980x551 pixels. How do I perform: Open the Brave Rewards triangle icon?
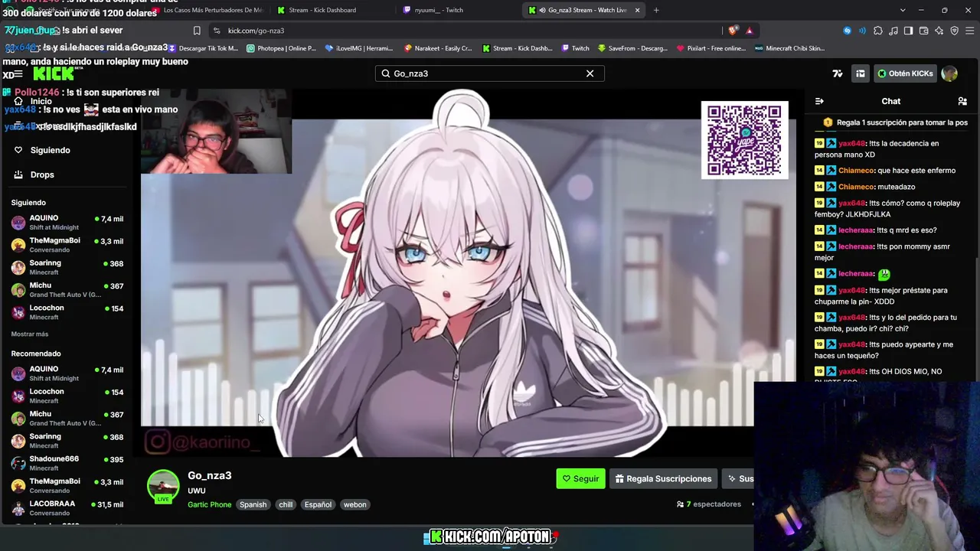[750, 31]
